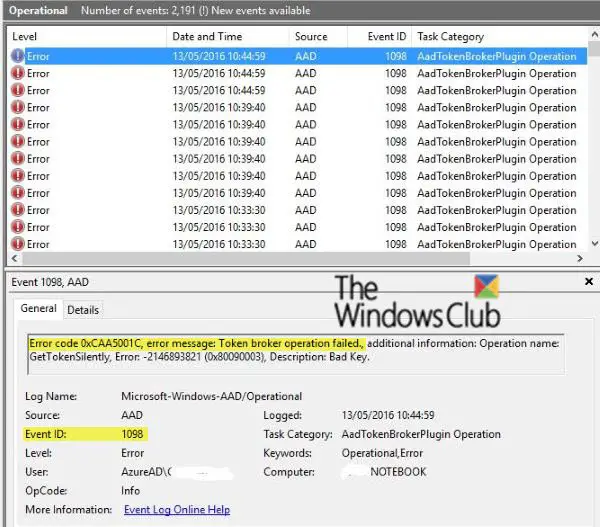Image resolution: width=600 pixels, height=527 pixels.
Task: Click the 'User:' label
Action: click(x=37, y=472)
